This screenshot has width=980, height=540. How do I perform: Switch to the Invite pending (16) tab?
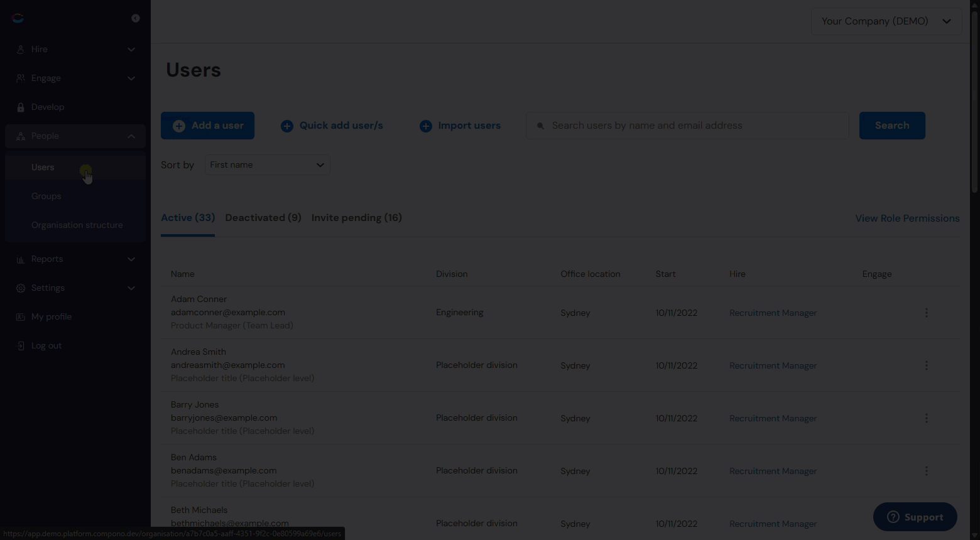click(x=357, y=218)
